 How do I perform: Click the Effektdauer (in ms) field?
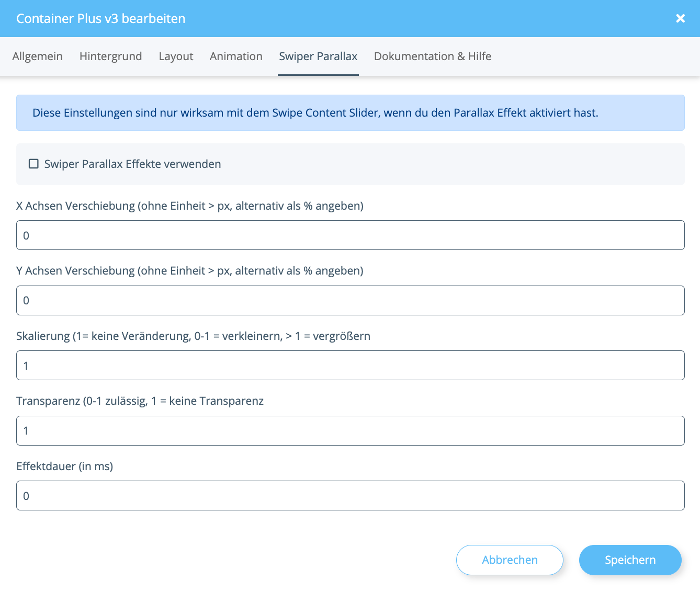pyautogui.click(x=351, y=496)
